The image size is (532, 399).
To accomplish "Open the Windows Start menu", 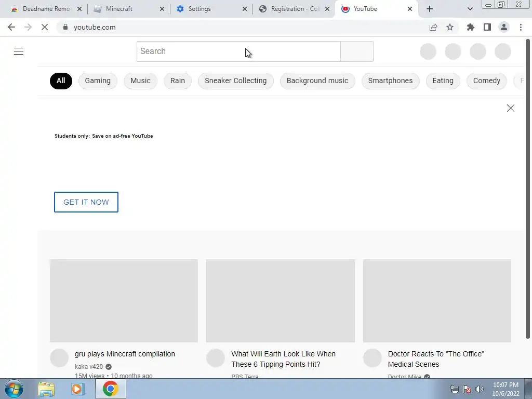I will coord(14,389).
